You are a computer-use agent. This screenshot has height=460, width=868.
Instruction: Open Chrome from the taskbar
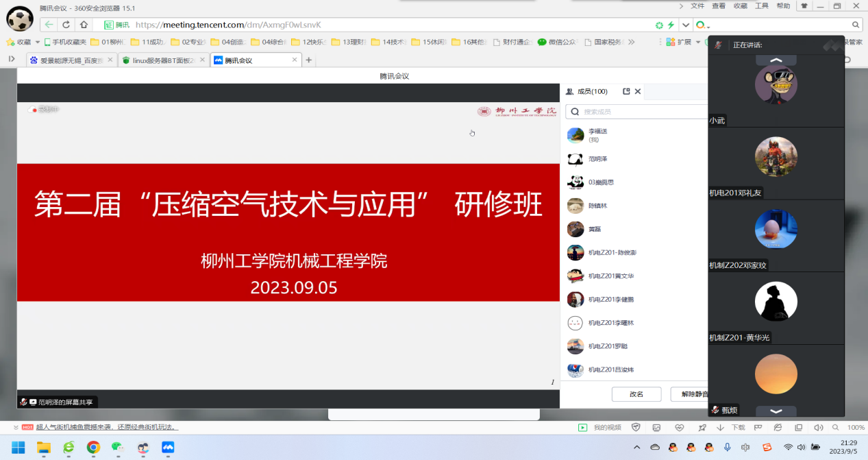coord(93,448)
